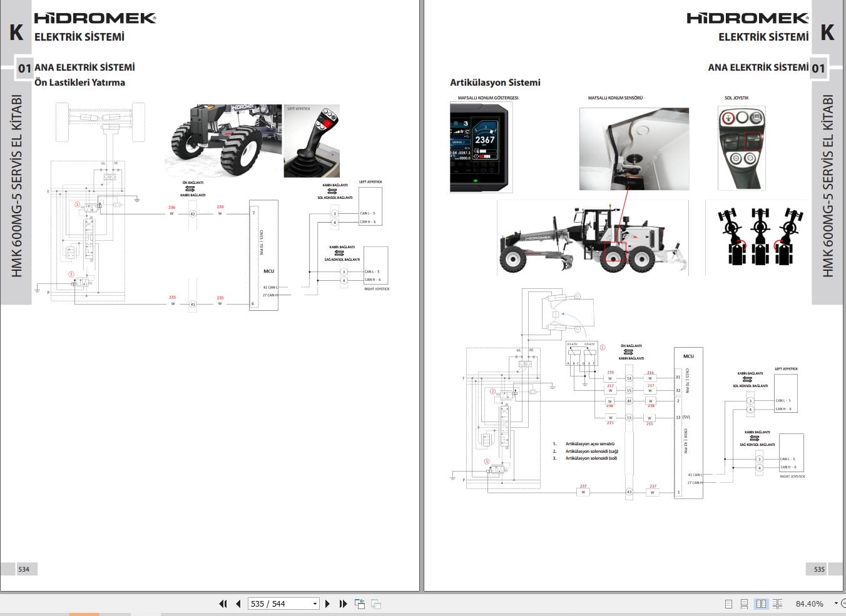Click the previous view icon
Viewport: 846px width, 616px height.
click(x=360, y=603)
